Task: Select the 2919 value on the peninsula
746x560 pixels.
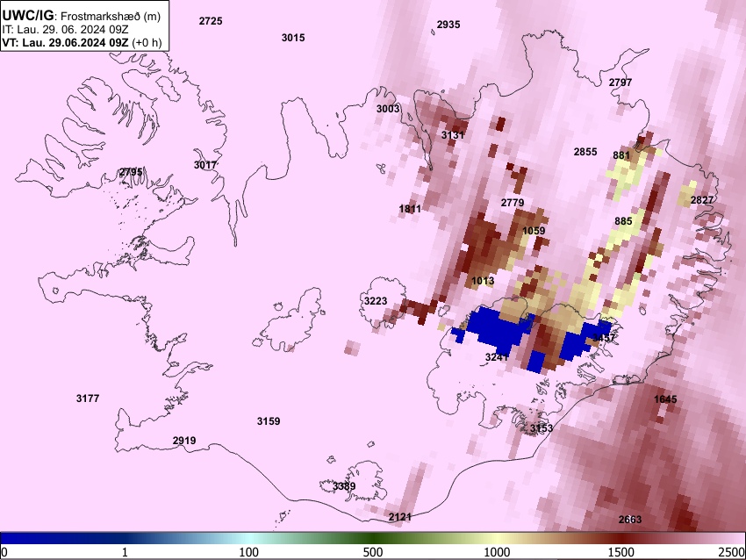Action: [184, 440]
